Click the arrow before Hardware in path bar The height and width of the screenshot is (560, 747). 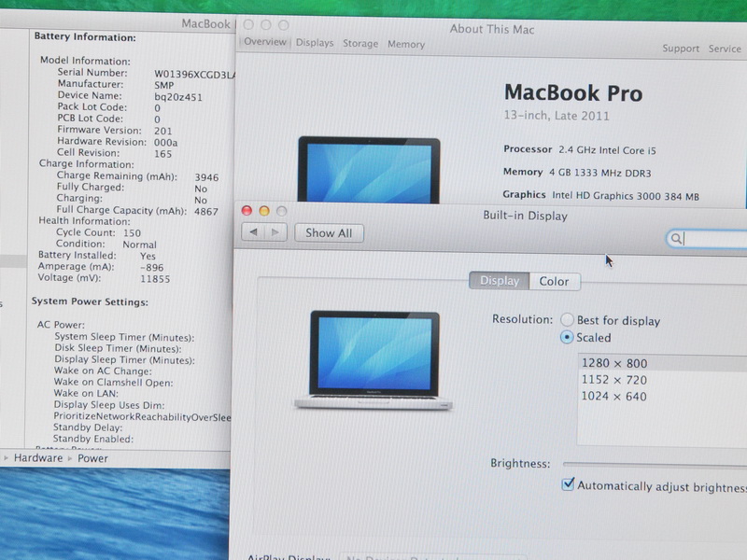[x=7, y=458]
